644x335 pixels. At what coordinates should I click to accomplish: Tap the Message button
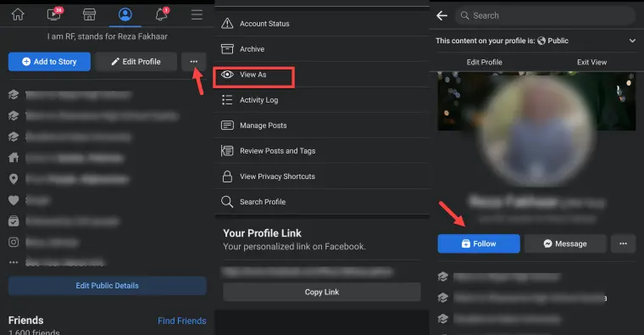point(565,243)
